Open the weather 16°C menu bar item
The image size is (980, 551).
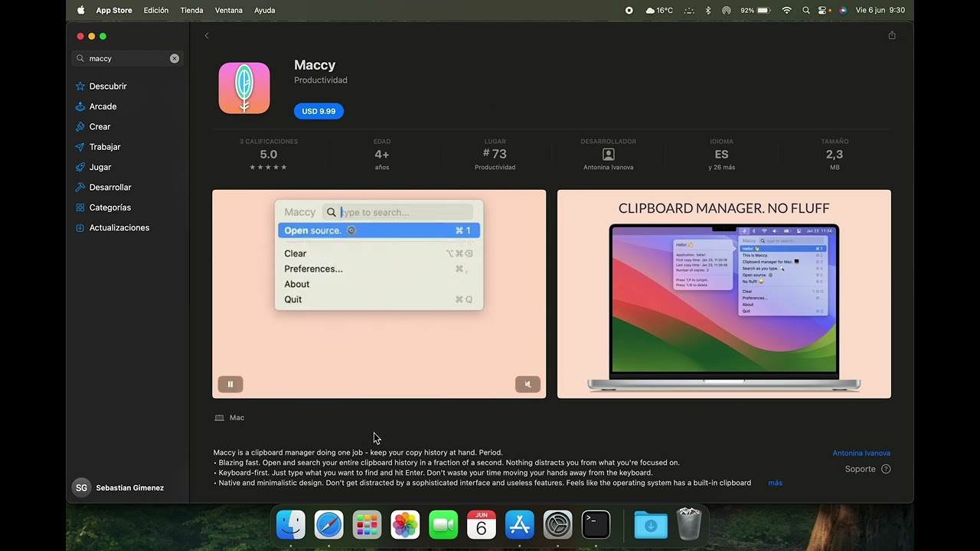click(x=659, y=10)
